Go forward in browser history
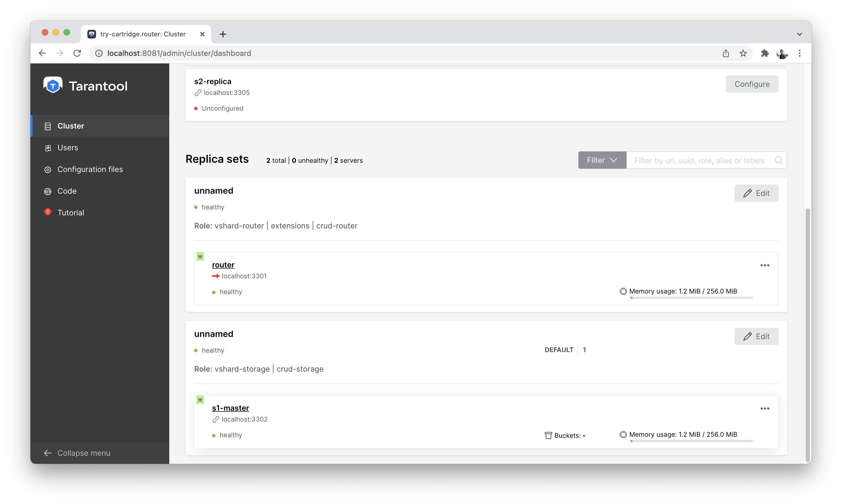The width and height of the screenshot is (842, 504). click(x=60, y=53)
